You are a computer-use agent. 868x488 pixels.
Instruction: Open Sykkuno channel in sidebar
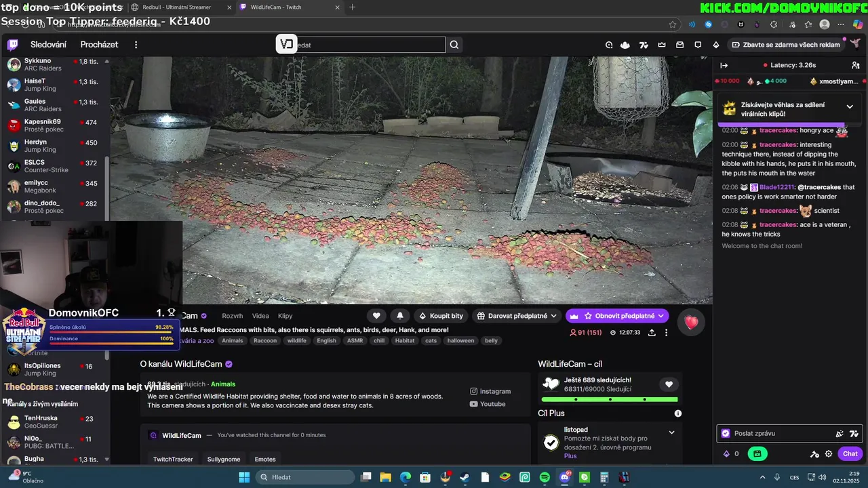[x=54, y=64]
